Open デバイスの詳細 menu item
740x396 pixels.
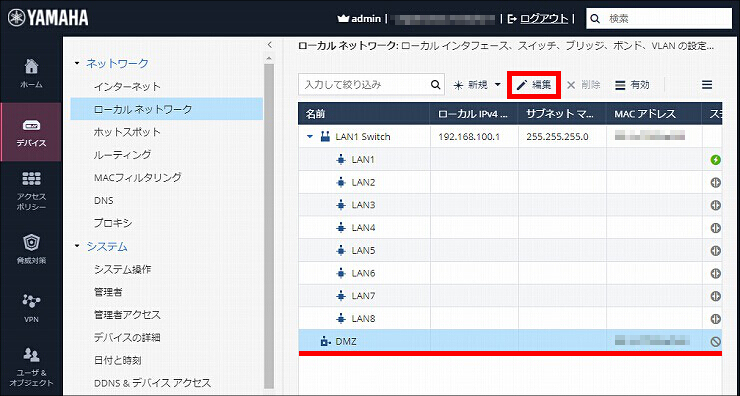(x=127, y=337)
